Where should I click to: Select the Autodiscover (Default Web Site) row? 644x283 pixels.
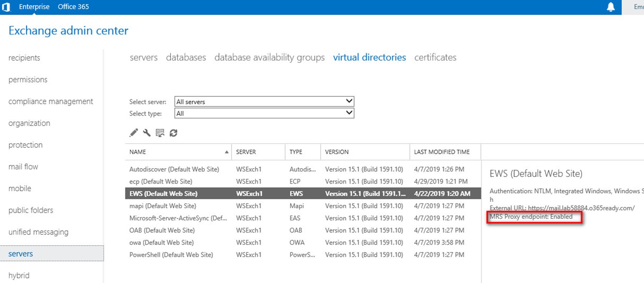[x=174, y=169]
